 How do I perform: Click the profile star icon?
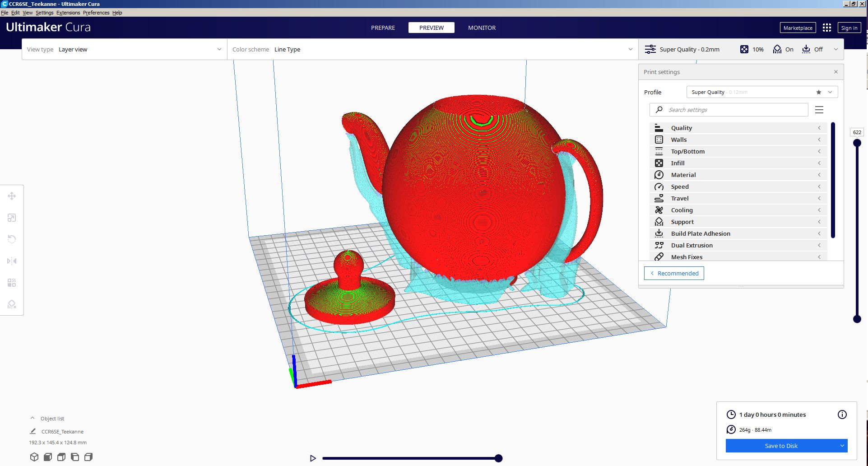pos(819,92)
